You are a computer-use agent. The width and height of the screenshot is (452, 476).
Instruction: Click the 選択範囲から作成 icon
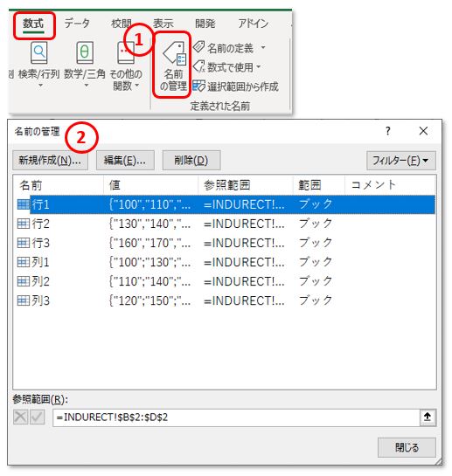(x=199, y=86)
